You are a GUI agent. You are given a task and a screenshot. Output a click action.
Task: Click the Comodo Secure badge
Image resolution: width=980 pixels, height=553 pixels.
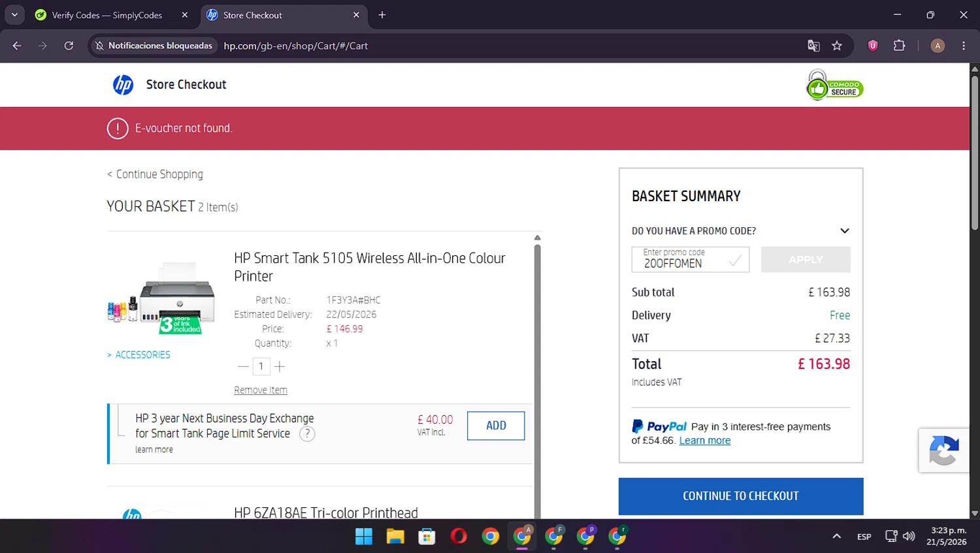(834, 85)
